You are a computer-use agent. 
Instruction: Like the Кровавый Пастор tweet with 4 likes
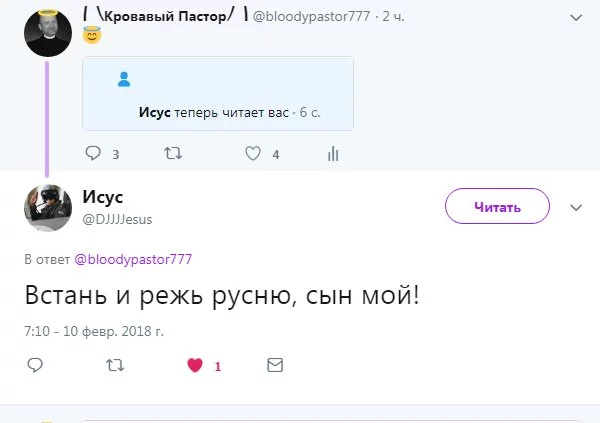(x=253, y=154)
